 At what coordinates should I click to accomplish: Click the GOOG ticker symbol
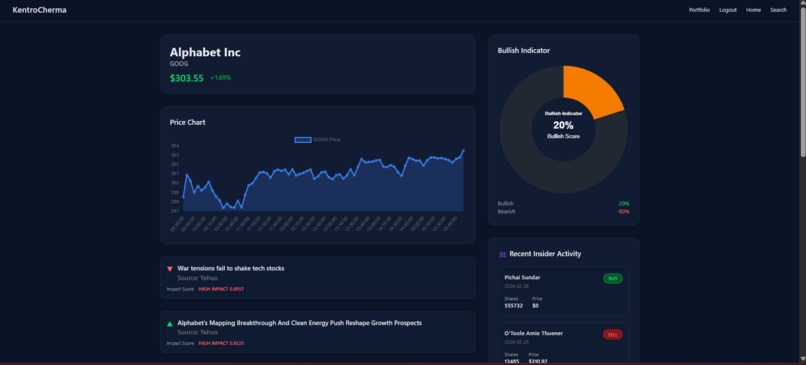point(179,64)
